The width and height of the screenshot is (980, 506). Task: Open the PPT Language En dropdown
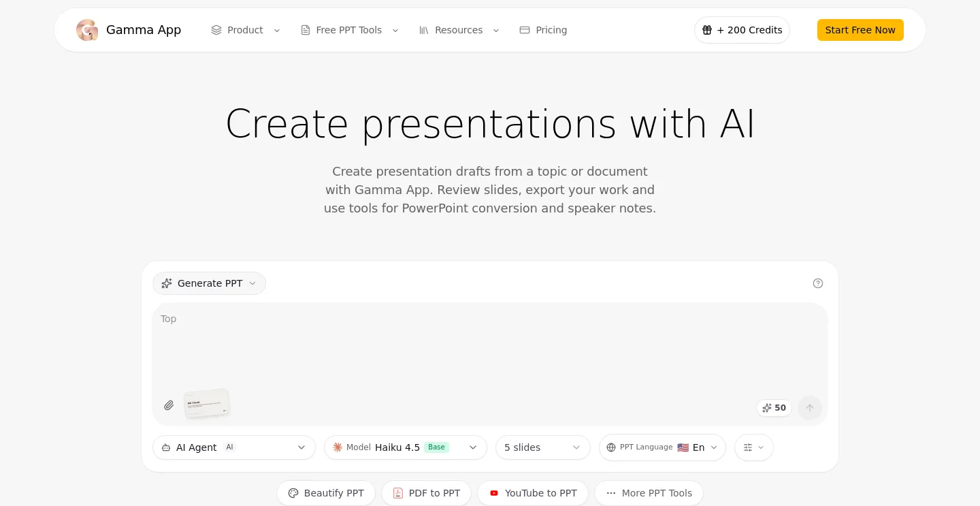(x=662, y=447)
